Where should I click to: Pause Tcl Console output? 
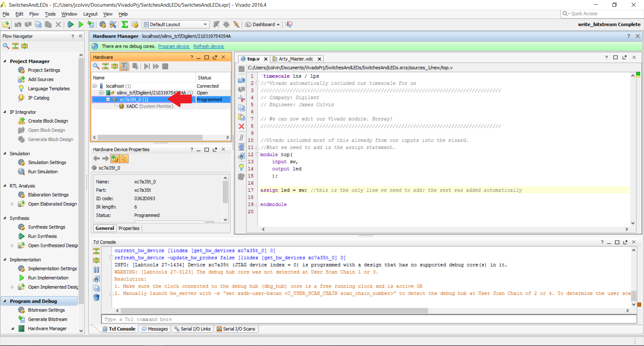coord(96,269)
